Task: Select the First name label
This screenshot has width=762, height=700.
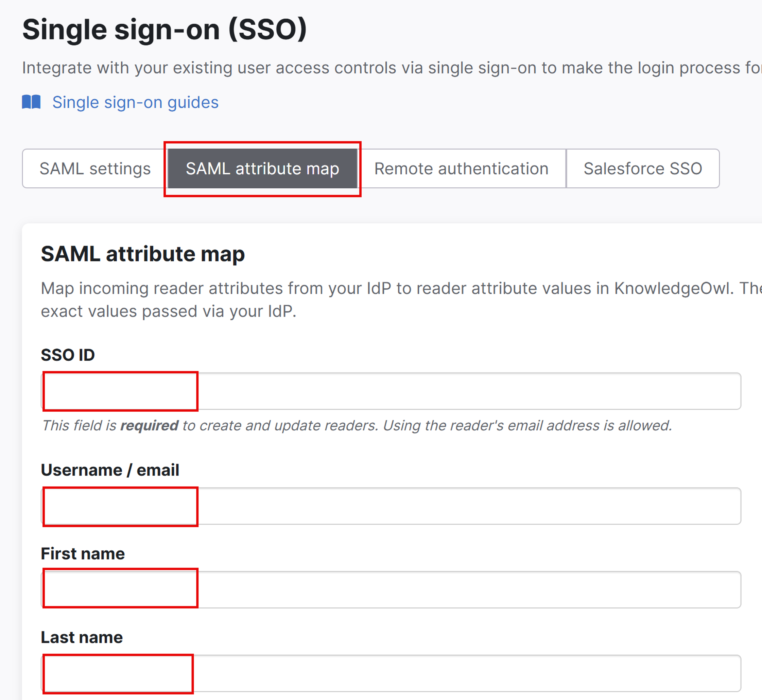Action: [82, 553]
